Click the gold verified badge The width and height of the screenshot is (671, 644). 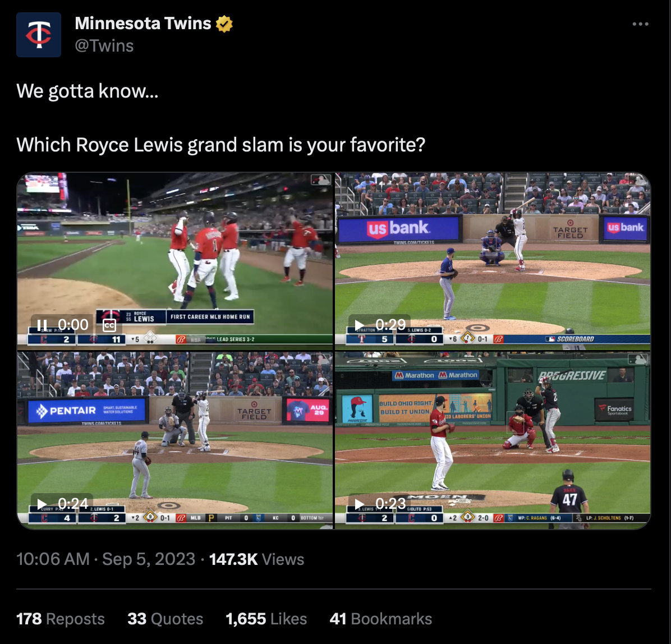pos(224,24)
